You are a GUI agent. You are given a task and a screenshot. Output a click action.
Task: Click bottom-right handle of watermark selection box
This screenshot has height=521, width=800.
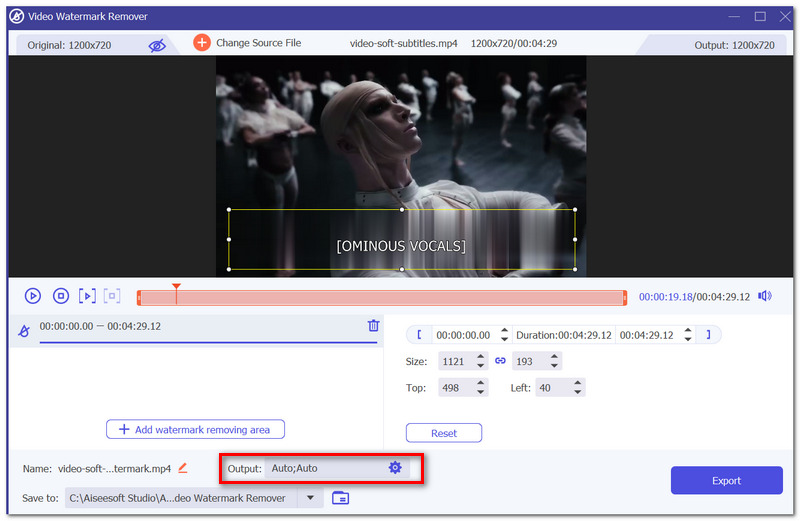point(575,269)
